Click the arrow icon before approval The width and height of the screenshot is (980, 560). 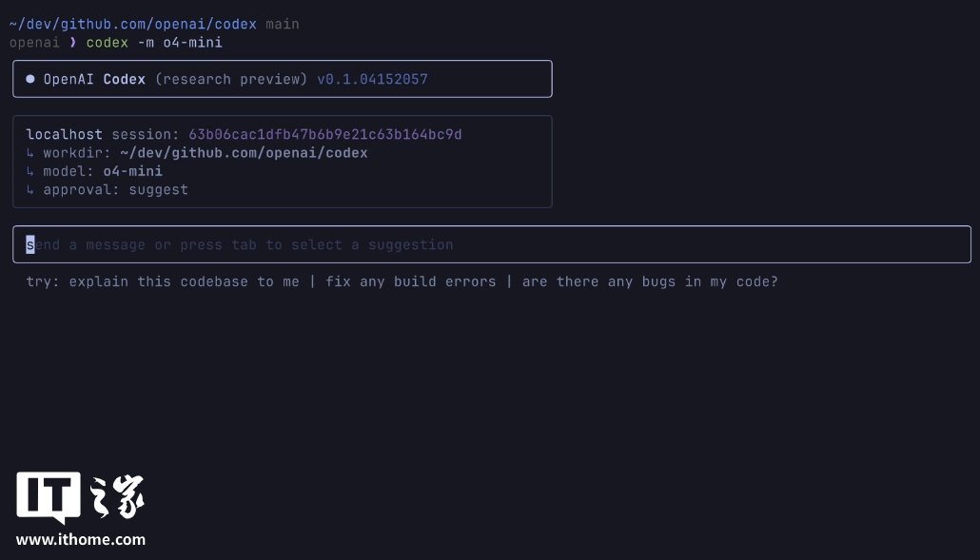[x=30, y=189]
